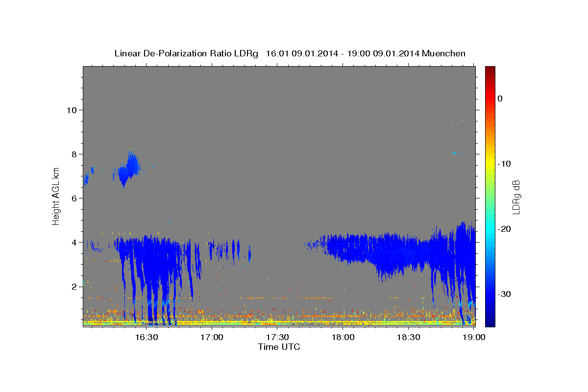Click the 19:00 time tick label

pyautogui.click(x=474, y=338)
